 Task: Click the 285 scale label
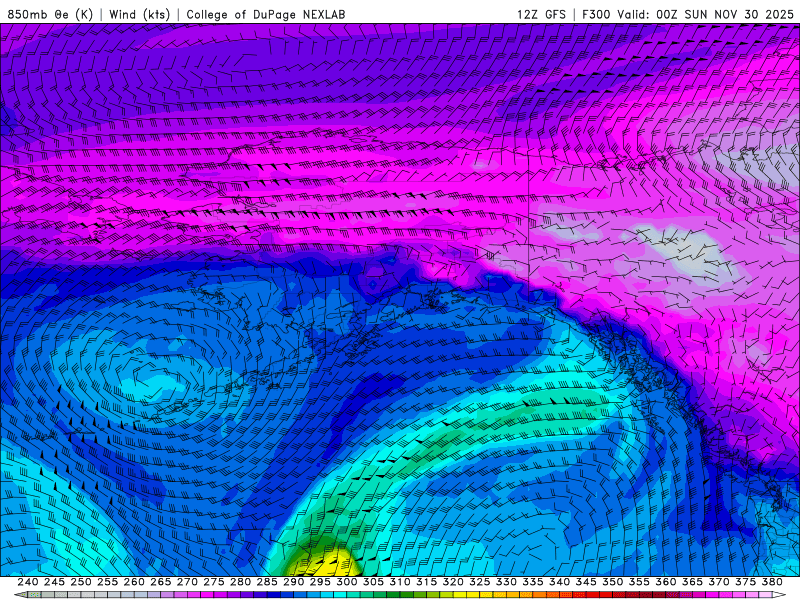coord(267,582)
